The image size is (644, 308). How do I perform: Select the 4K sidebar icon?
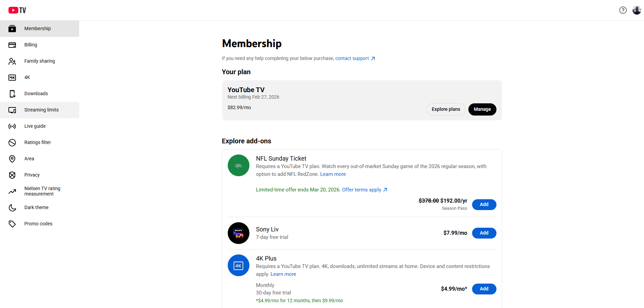[12, 77]
